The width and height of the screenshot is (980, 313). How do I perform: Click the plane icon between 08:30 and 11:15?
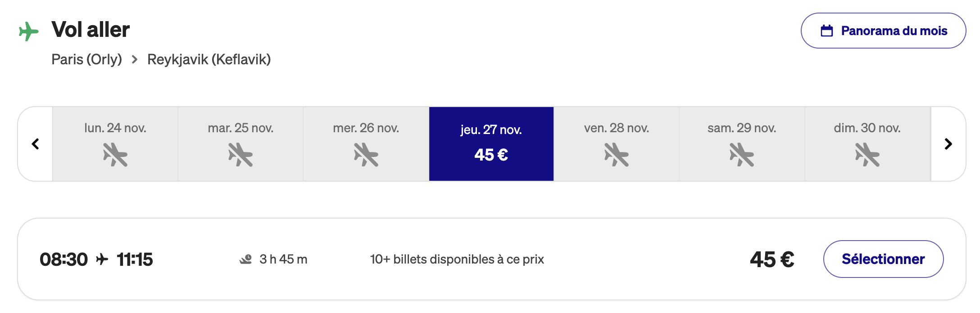(102, 259)
